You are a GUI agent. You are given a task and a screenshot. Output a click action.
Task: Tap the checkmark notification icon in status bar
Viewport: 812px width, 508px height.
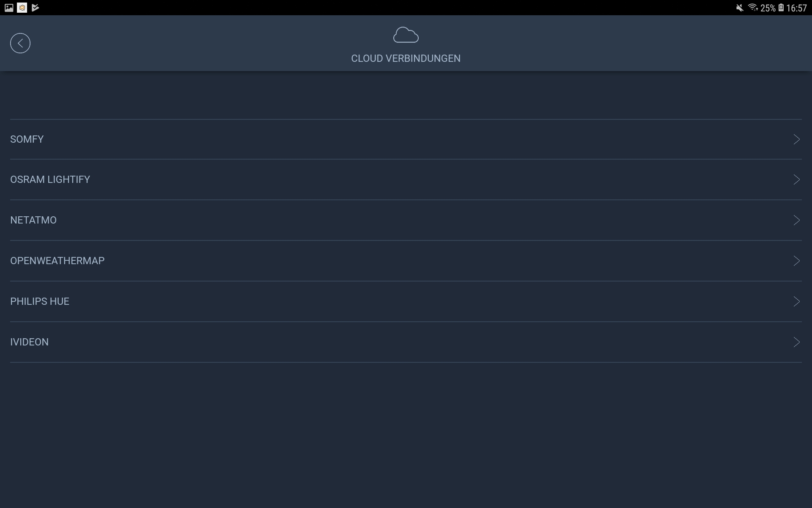[36, 8]
